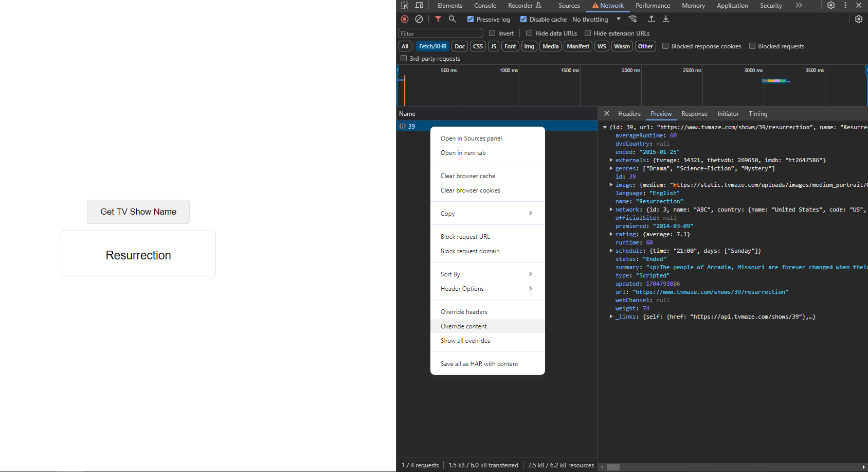Viewport: 868px width, 472px height.
Task: Switch to the Response tab
Action: coord(694,114)
